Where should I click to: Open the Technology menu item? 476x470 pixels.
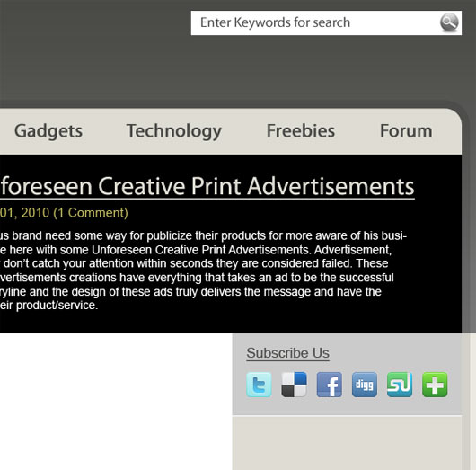(x=174, y=131)
